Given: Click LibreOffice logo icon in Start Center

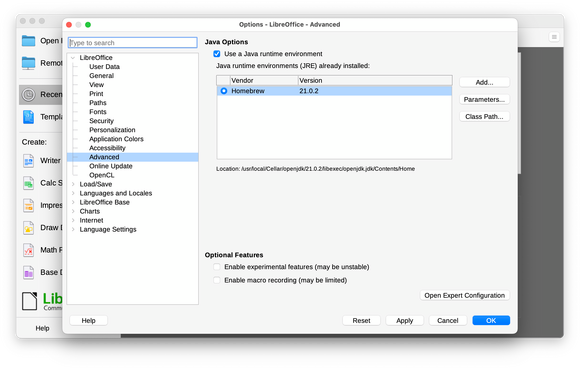Looking at the screenshot, I should click(x=30, y=301).
